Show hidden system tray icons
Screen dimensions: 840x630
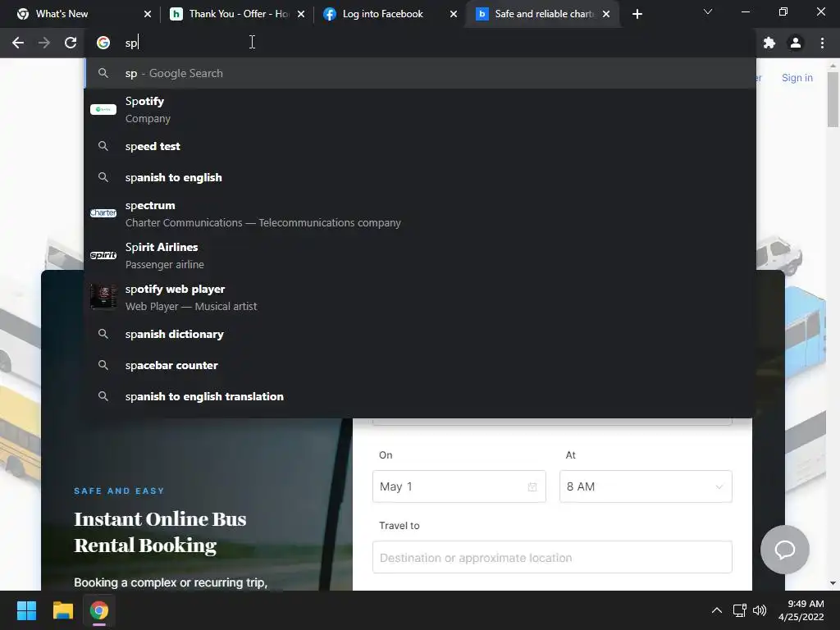click(x=716, y=610)
